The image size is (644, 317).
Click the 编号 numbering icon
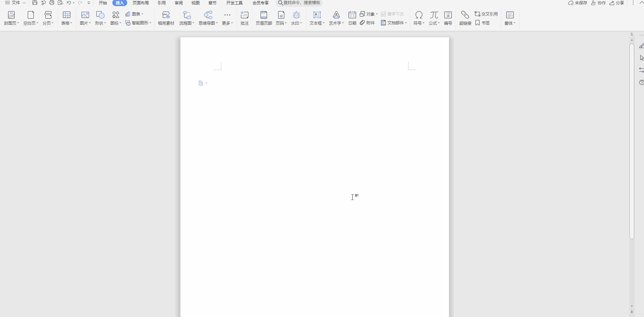[448, 18]
